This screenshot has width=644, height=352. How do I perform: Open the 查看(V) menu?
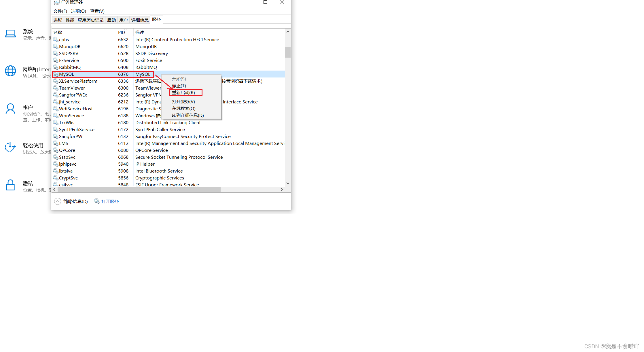pyautogui.click(x=97, y=11)
